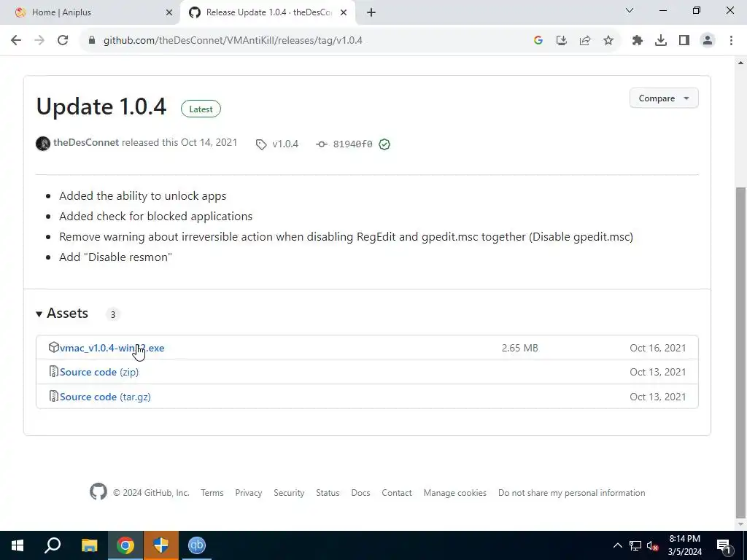Image resolution: width=747 pixels, height=560 pixels.
Task: Open the Status footer link
Action: 328,492
